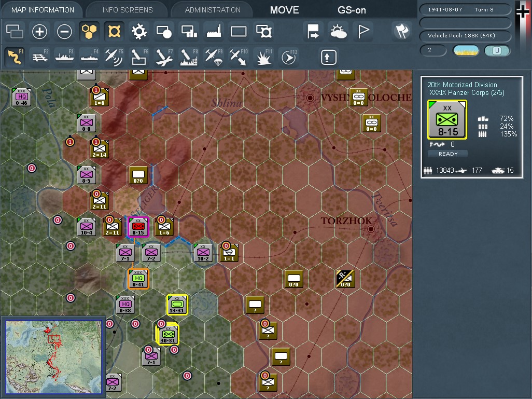Show factory locations with factory icon
This screenshot has width=532, height=399.
click(x=214, y=32)
